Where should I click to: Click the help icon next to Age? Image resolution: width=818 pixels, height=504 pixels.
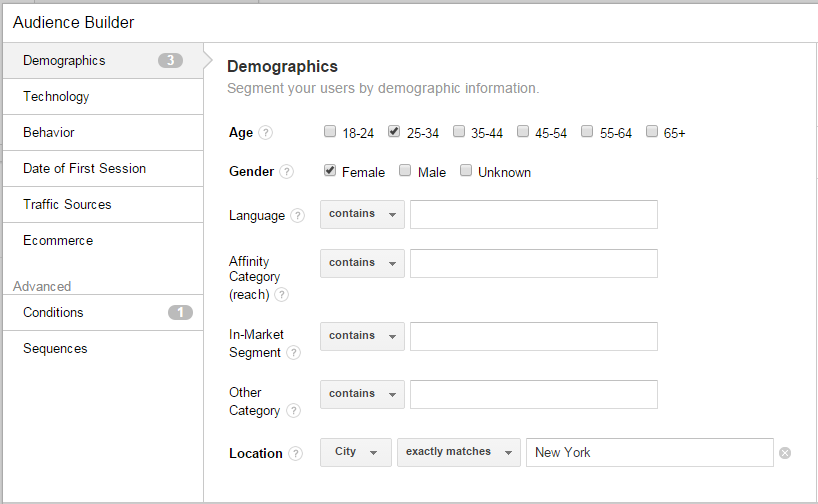point(265,133)
